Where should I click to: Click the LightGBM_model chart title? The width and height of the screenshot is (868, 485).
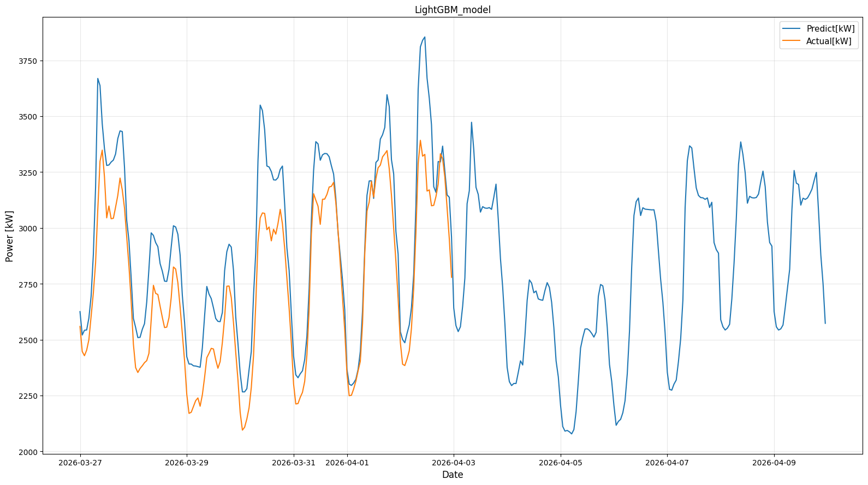pos(453,10)
